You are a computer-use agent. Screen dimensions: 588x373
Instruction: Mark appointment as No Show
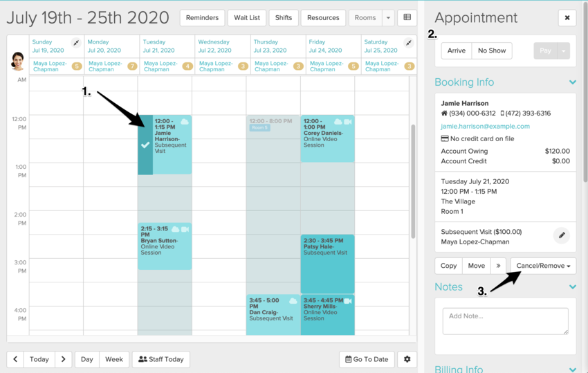coord(492,51)
